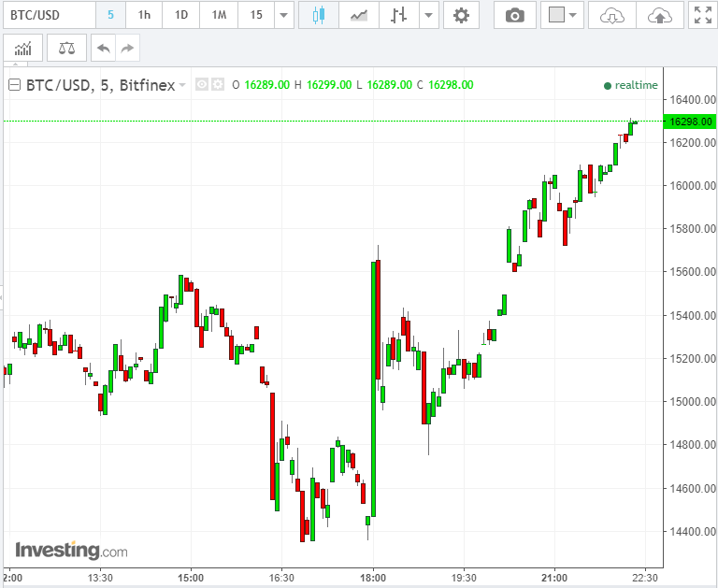Save chart layout with the cloud upload icon
718x588 pixels.
coord(660,15)
